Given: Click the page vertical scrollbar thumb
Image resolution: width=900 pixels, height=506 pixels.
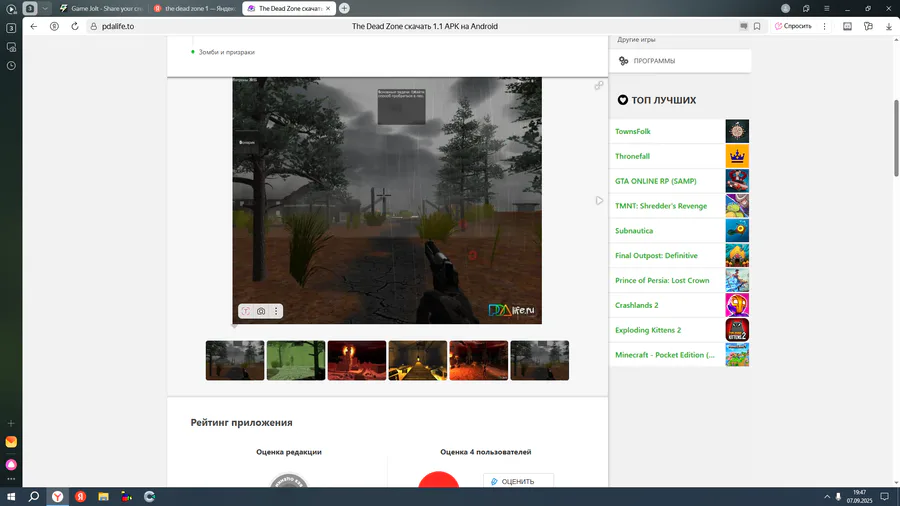Looking at the screenshot, I should pos(896,138).
